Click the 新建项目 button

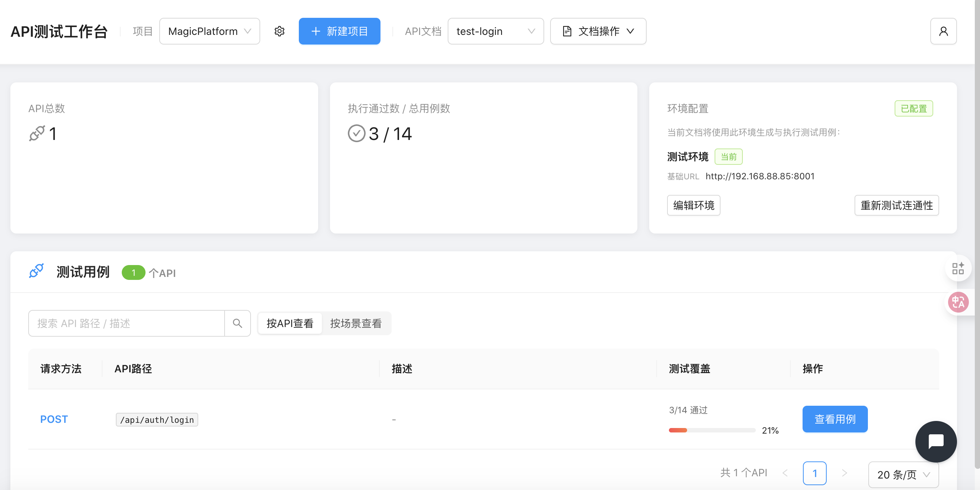[339, 31]
